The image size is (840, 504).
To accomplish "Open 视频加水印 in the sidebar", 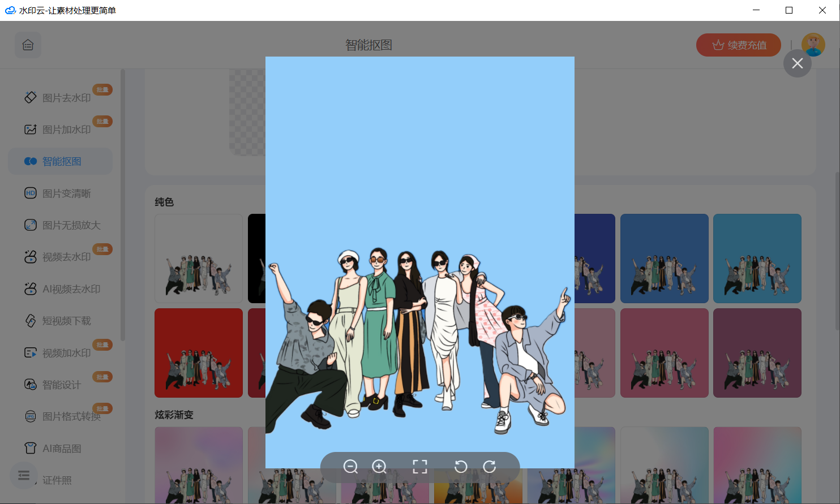I will 61,353.
